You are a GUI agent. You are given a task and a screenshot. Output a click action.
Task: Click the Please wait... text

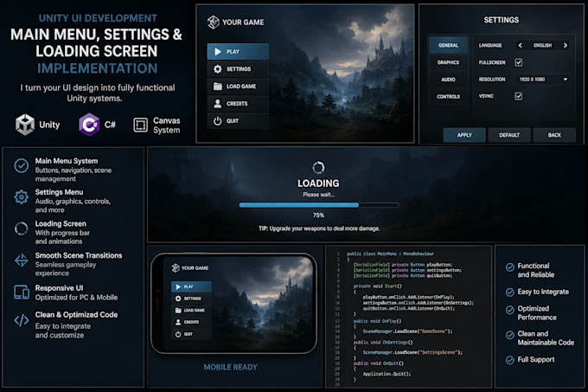pos(318,195)
